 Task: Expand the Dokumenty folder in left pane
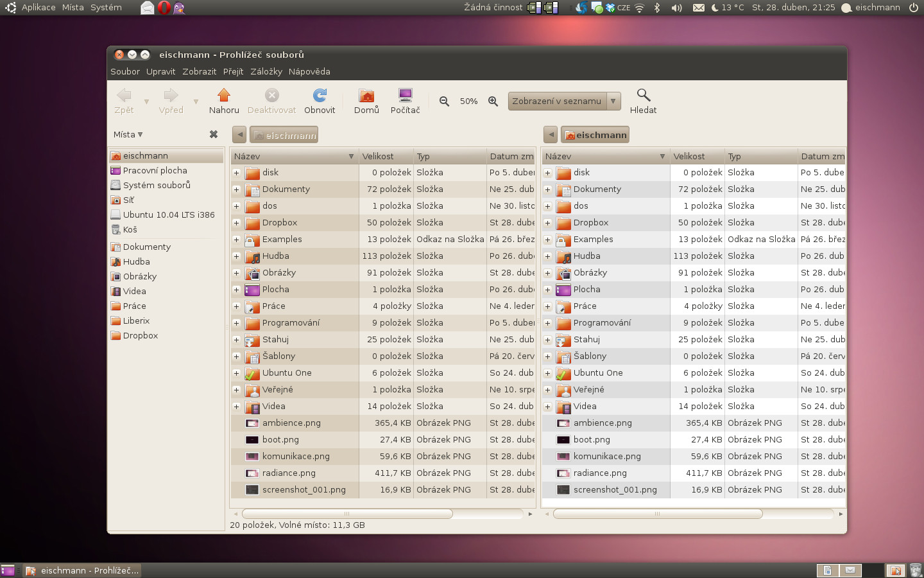click(237, 189)
